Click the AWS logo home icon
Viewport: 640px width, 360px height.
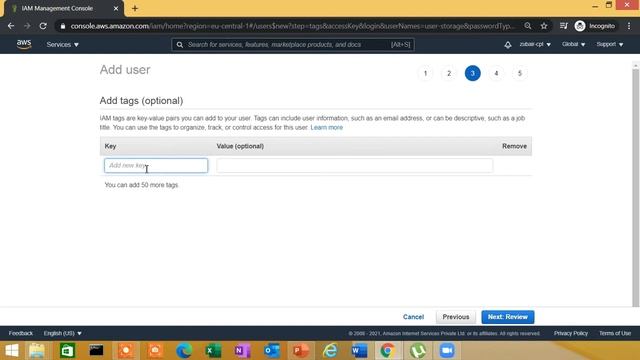[24, 44]
